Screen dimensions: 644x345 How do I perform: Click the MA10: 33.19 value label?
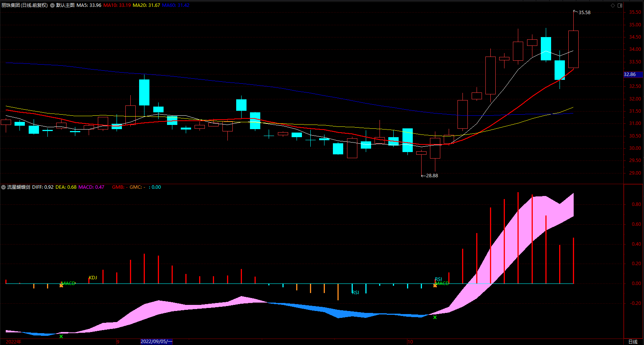tap(117, 5)
